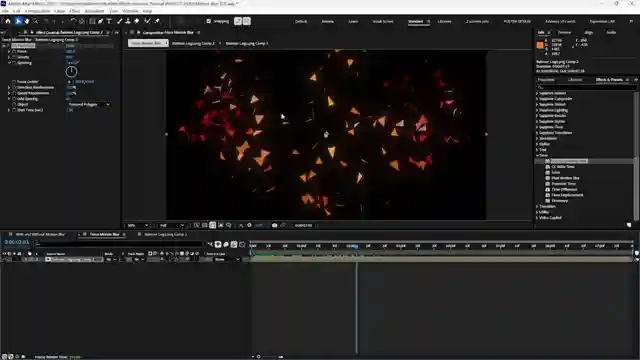Open the viewer resolution Full dropdown
This screenshot has height=360, width=640.
171,225
